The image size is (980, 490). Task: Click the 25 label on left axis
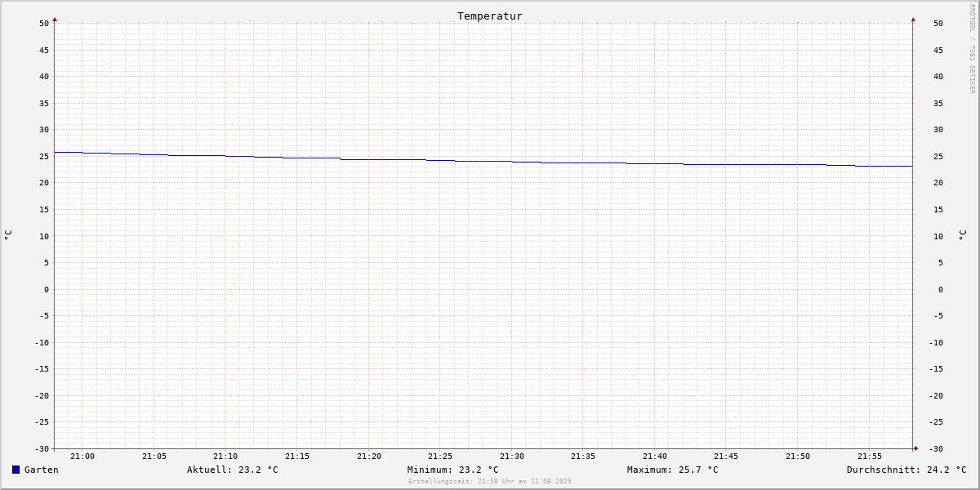coord(44,156)
